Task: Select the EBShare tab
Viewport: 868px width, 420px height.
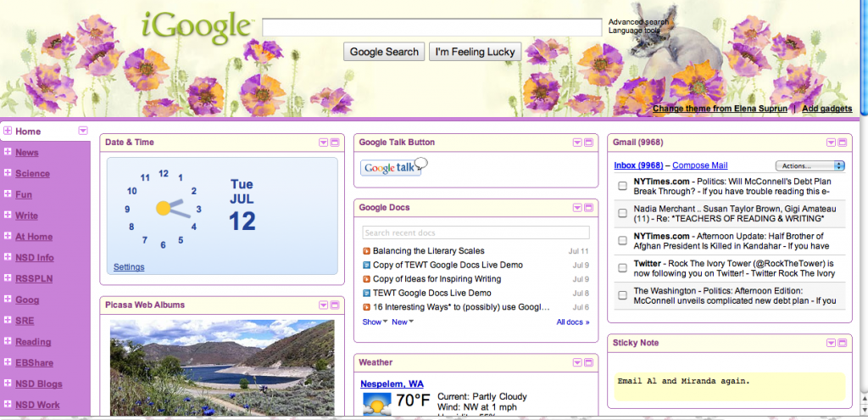Action: 34,363
